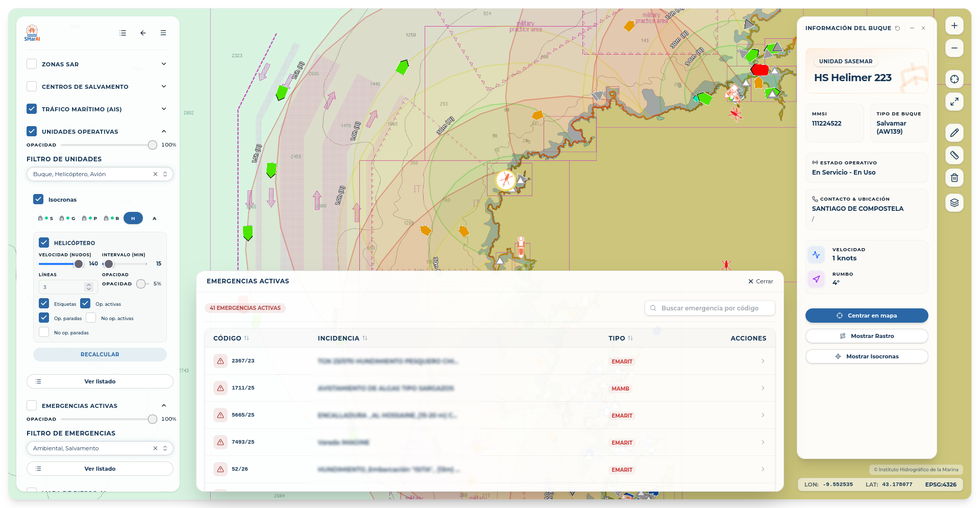Click Ver listado under Unidades Operativas

(x=100, y=381)
